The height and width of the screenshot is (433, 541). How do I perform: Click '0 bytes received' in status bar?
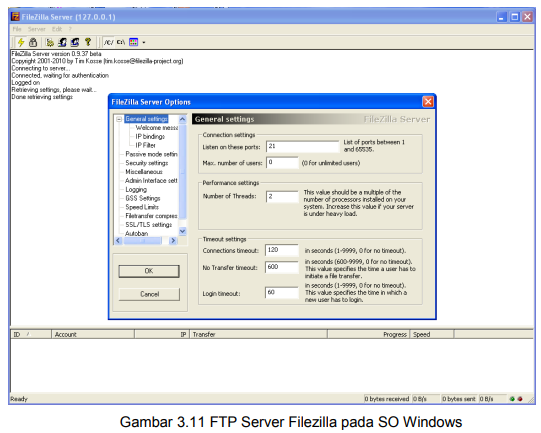tap(387, 399)
